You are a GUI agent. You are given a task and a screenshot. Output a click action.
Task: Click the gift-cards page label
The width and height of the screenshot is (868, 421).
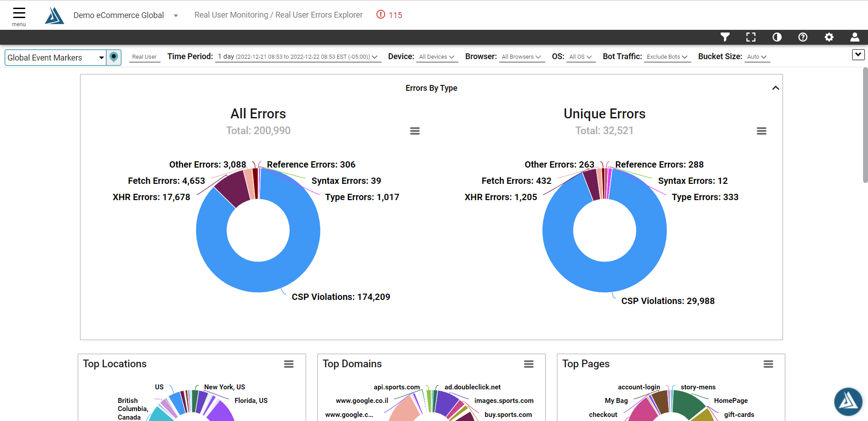tap(739, 415)
